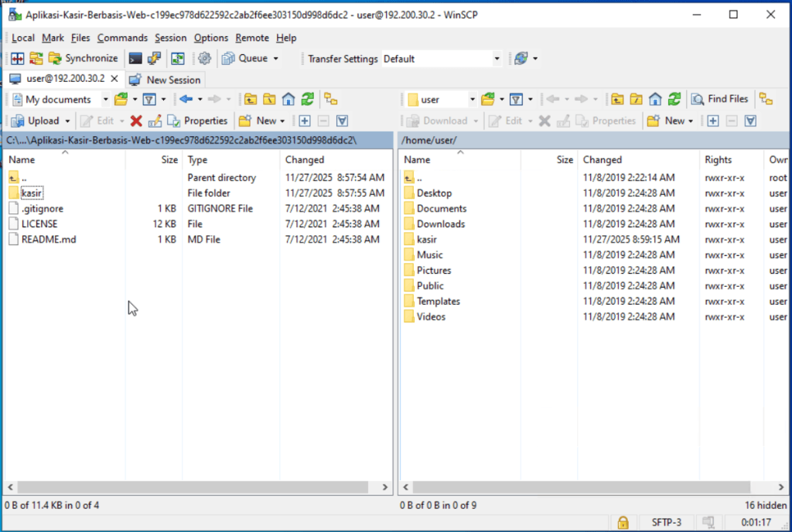Open the My documents drive dropdown
Image resolution: width=792 pixels, height=532 pixels.
coord(105,99)
